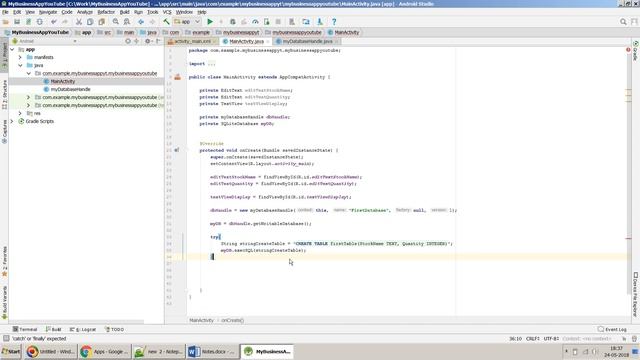Viewport: 640px width, 360px height.
Task: Click the Copy icon in toolbar
Action: pyautogui.click(x=90, y=22)
